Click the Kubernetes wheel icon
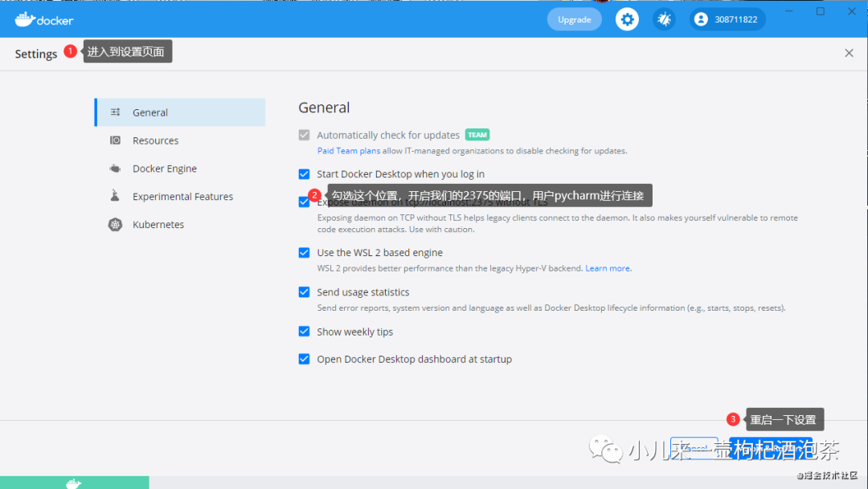868x489 pixels. tap(115, 225)
